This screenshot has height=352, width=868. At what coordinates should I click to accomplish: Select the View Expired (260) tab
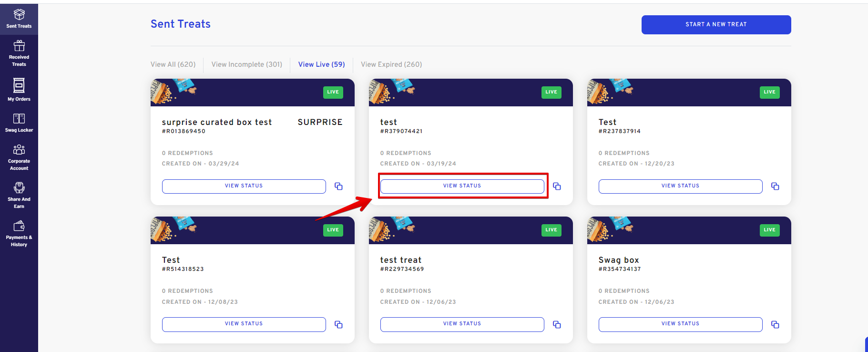(391, 64)
